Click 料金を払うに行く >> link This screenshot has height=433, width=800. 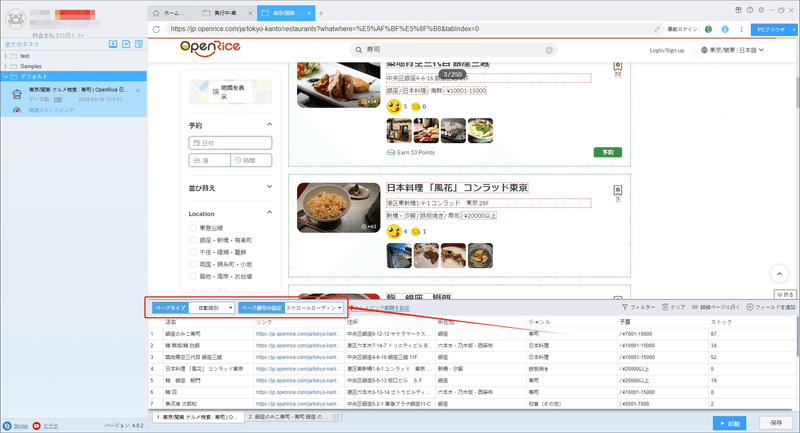(58, 35)
